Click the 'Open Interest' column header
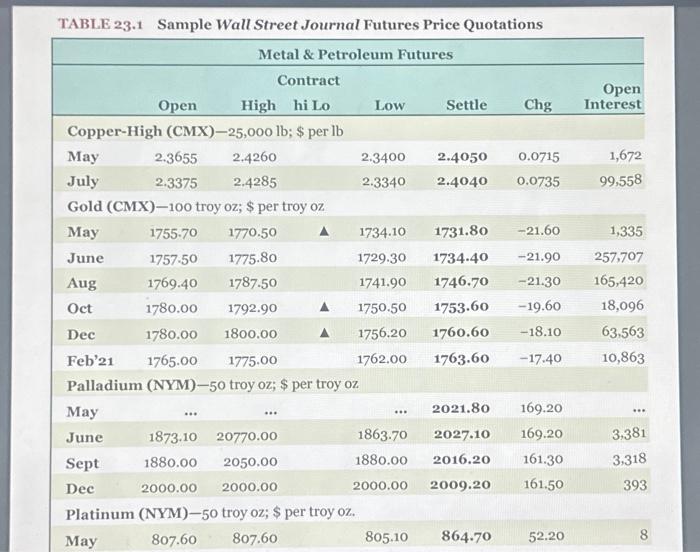The image size is (700, 552). tap(612, 96)
